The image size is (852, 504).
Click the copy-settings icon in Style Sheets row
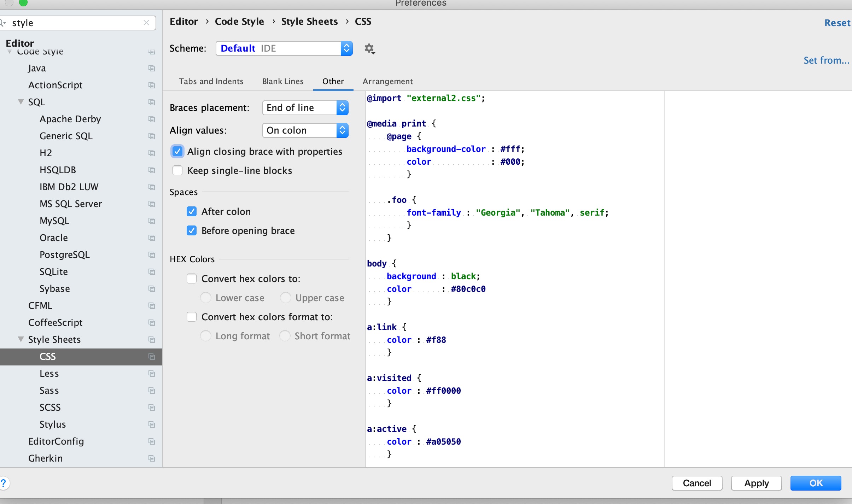point(152,340)
